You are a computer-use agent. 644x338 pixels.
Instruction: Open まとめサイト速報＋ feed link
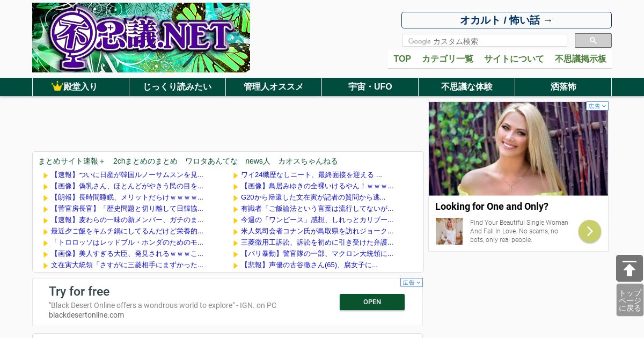71,161
